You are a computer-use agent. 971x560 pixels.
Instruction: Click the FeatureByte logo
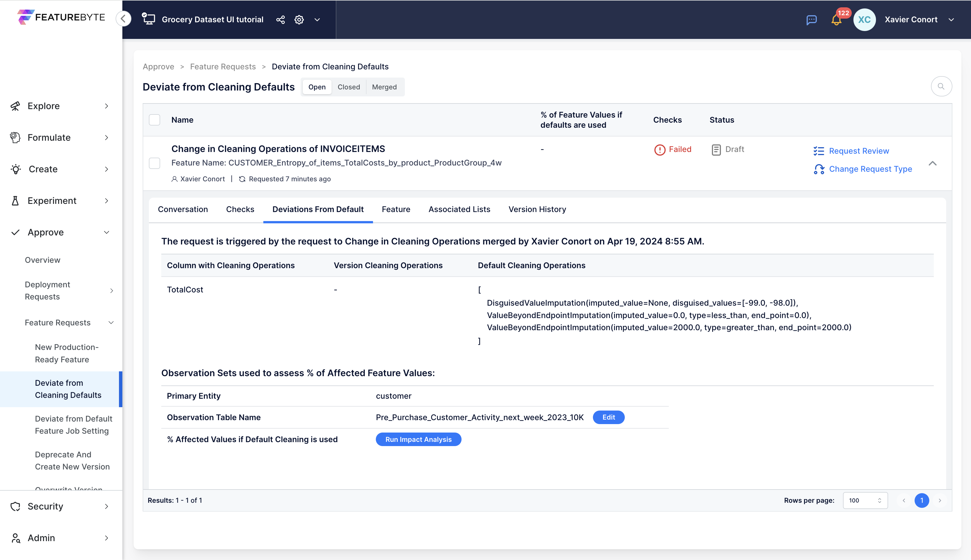tap(61, 18)
